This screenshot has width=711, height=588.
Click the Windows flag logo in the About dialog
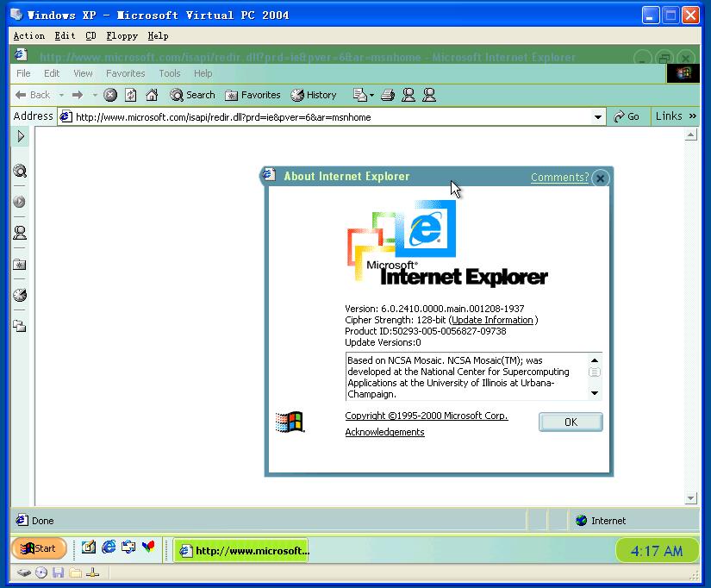click(x=290, y=422)
